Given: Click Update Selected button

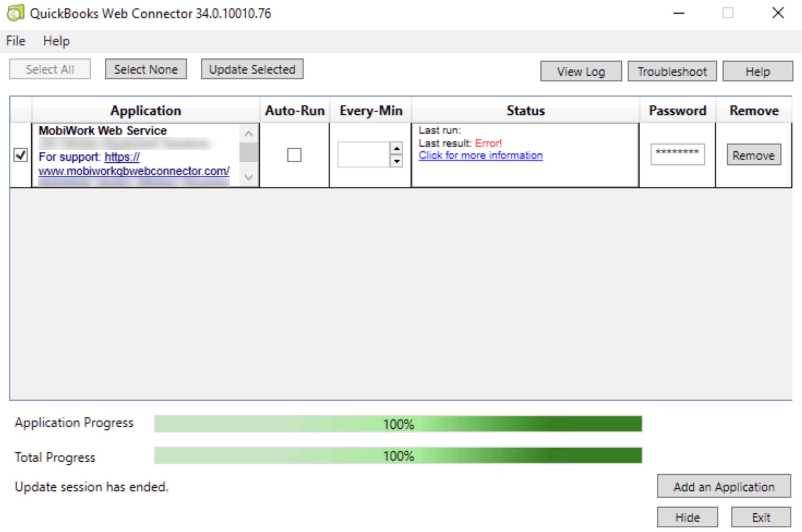Looking at the screenshot, I should click(x=252, y=70).
